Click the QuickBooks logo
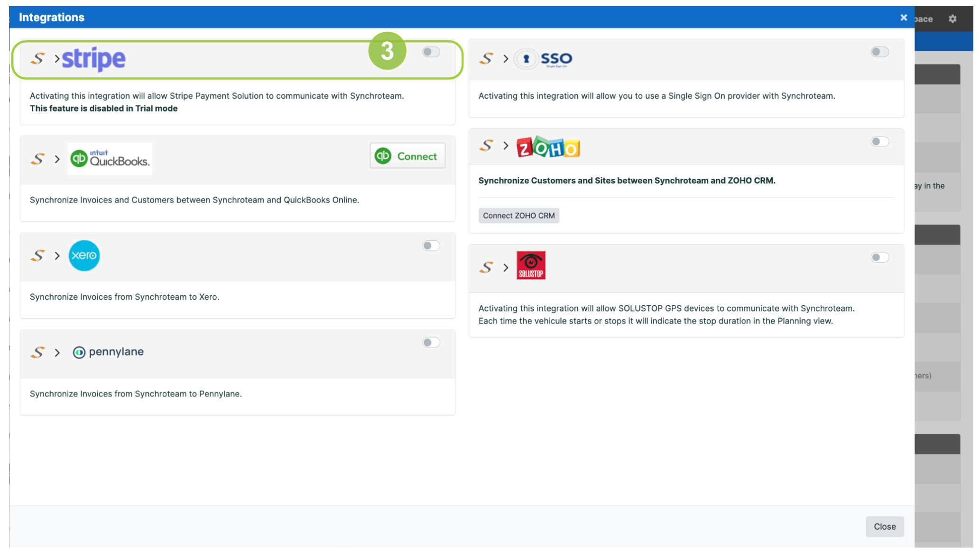Viewport: 980px width, 550px height. click(x=110, y=158)
